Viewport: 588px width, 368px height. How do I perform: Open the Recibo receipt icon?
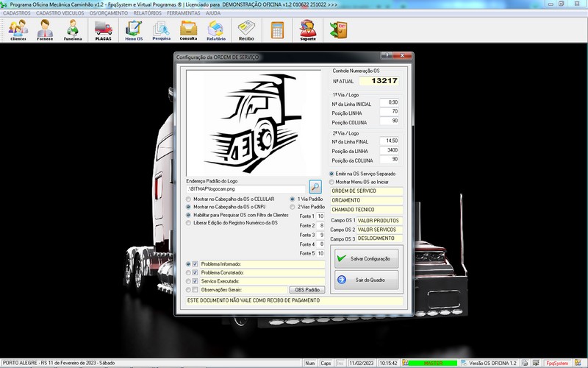coord(246,29)
